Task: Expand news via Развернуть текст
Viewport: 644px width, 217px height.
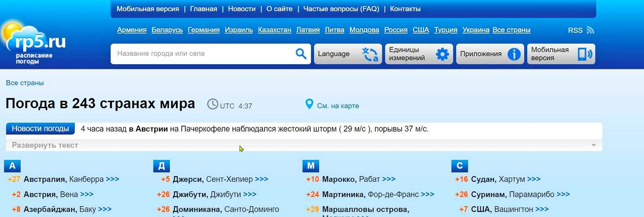Action: (x=45, y=145)
